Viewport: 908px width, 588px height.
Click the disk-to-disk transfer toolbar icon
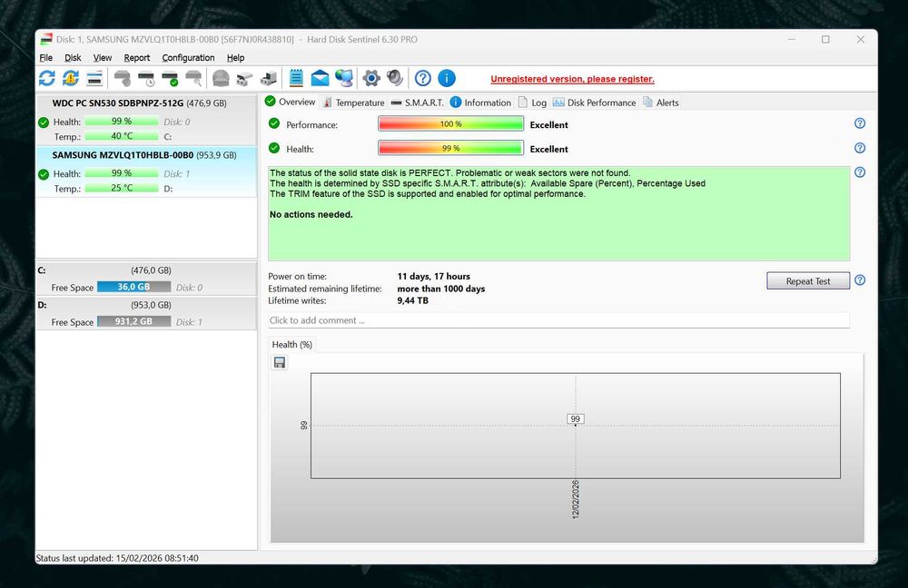244,78
